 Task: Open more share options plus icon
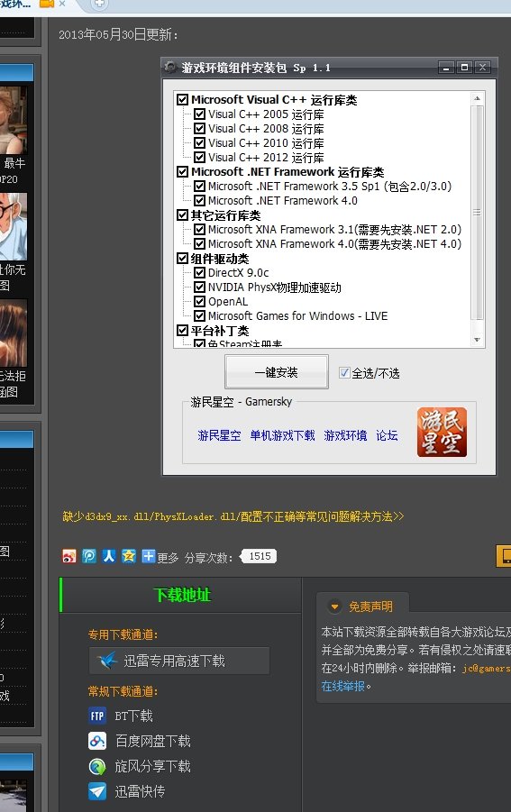[148, 556]
